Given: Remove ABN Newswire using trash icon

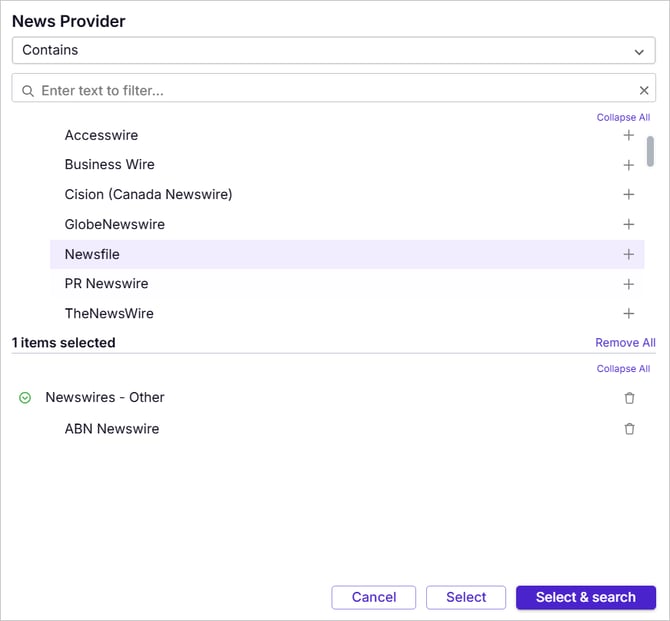Looking at the screenshot, I should (629, 429).
